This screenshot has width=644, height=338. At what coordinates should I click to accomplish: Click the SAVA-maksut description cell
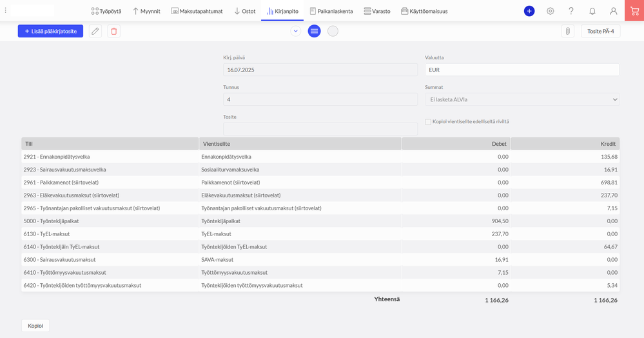[x=300, y=259]
